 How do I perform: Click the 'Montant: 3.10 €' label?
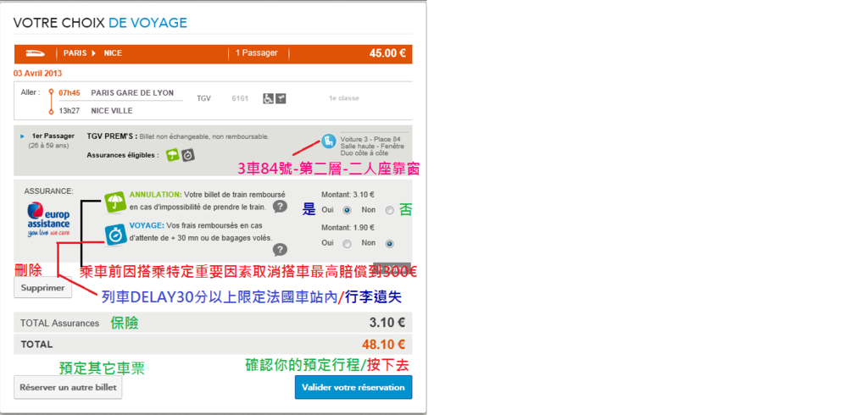[x=348, y=195]
